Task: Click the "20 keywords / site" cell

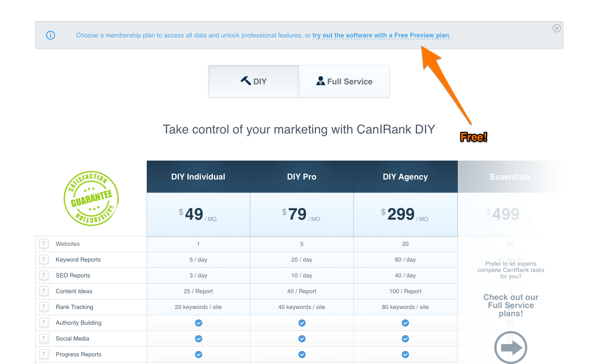Action: point(198,307)
